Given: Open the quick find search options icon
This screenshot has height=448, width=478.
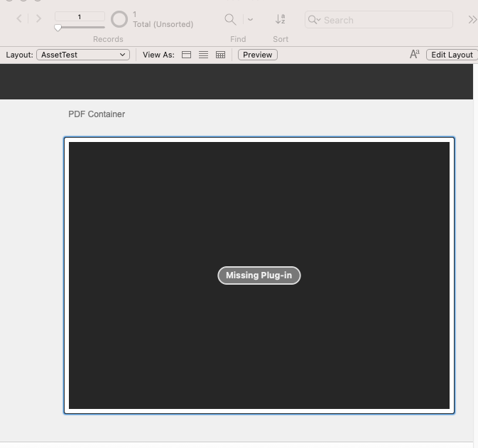Looking at the screenshot, I should [314, 20].
